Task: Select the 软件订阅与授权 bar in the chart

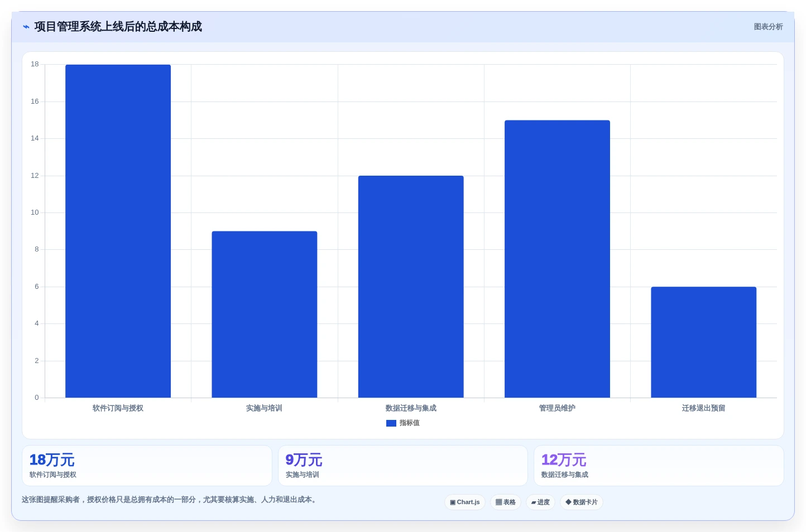Action: pos(118,231)
